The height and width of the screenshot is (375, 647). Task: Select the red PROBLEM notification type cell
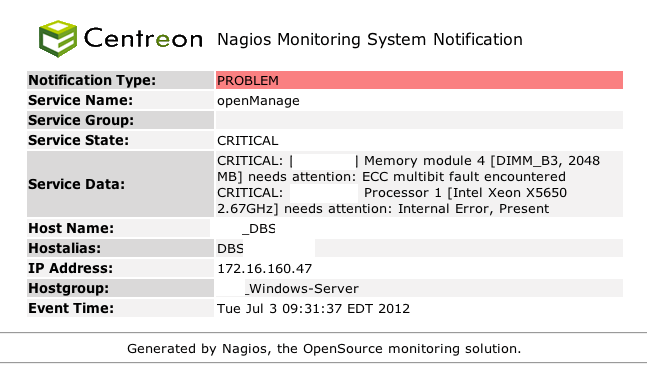tap(419, 80)
